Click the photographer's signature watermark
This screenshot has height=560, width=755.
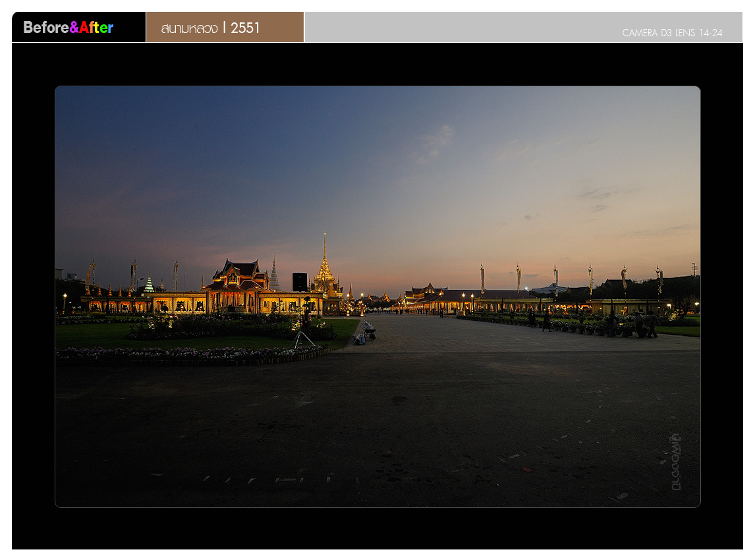point(675,461)
